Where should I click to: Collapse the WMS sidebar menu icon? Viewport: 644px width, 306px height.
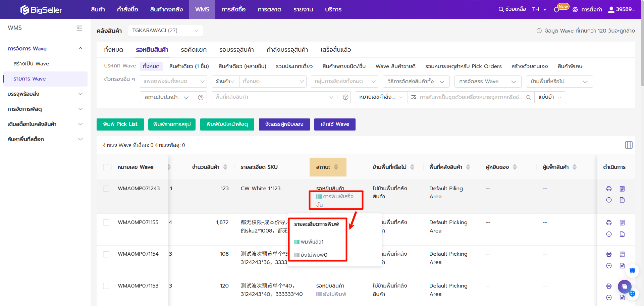tap(79, 28)
